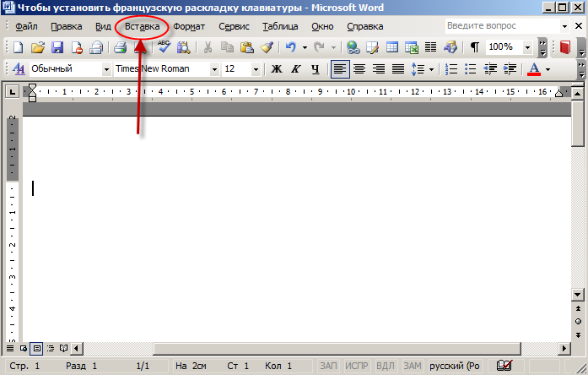Insert a table with the table icon

[x=392, y=47]
